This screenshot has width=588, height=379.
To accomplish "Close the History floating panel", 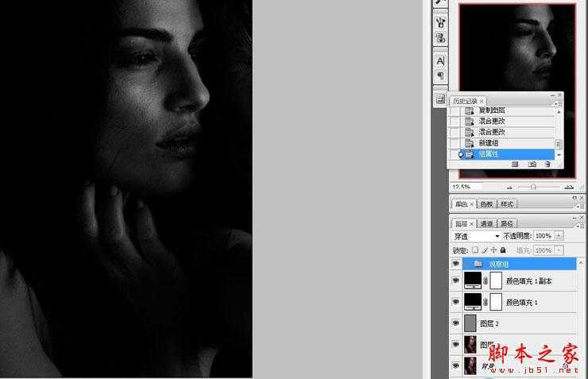I will 559,95.
